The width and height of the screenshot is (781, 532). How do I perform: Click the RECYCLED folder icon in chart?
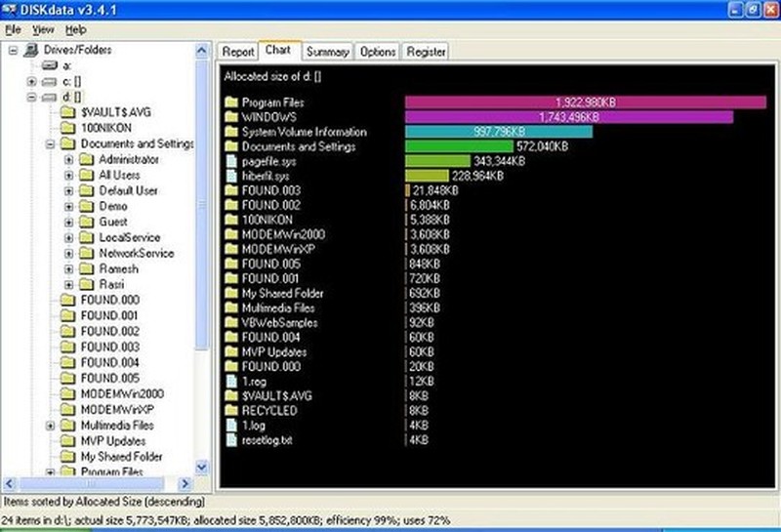pyautogui.click(x=231, y=410)
